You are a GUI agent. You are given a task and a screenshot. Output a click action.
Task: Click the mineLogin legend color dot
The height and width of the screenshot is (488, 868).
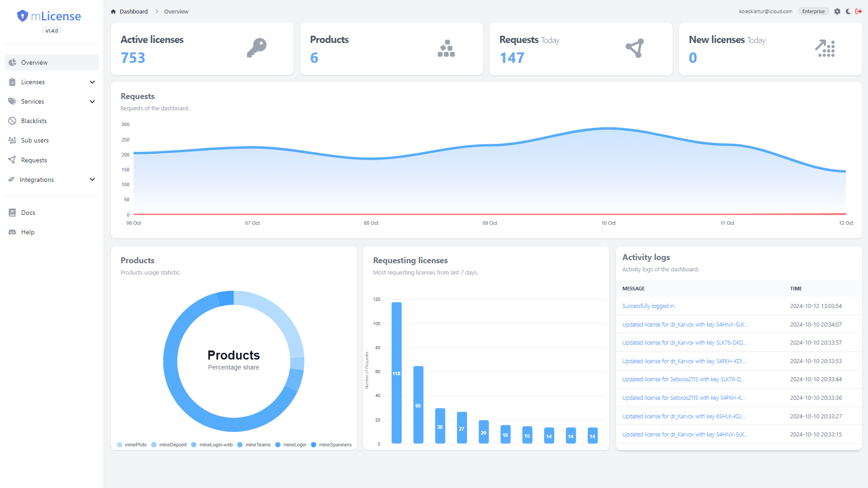(278, 445)
